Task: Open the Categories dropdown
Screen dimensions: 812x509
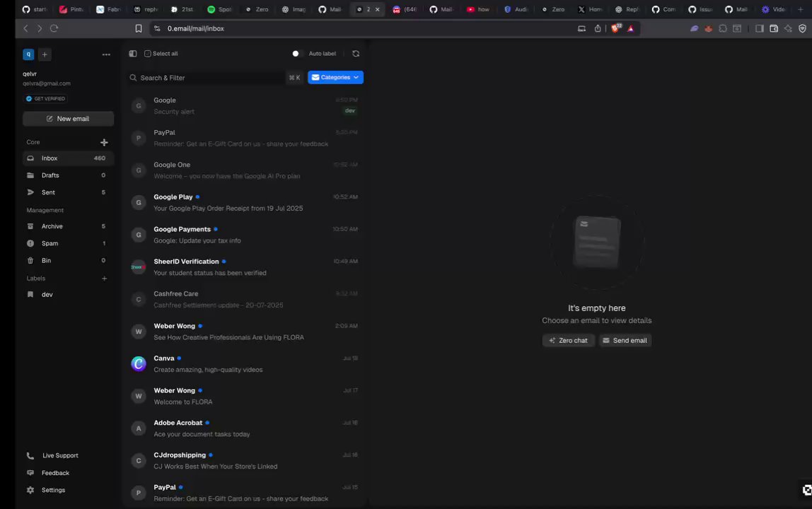Action: [x=335, y=77]
